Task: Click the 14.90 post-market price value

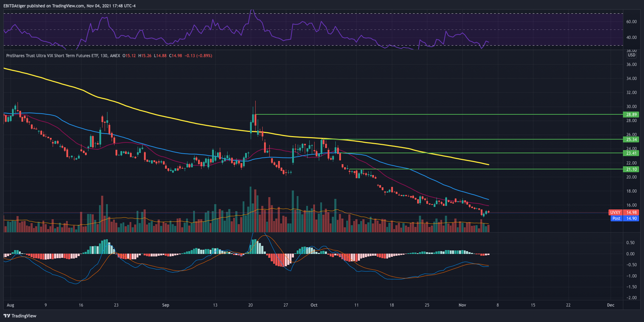Action: [x=631, y=219]
